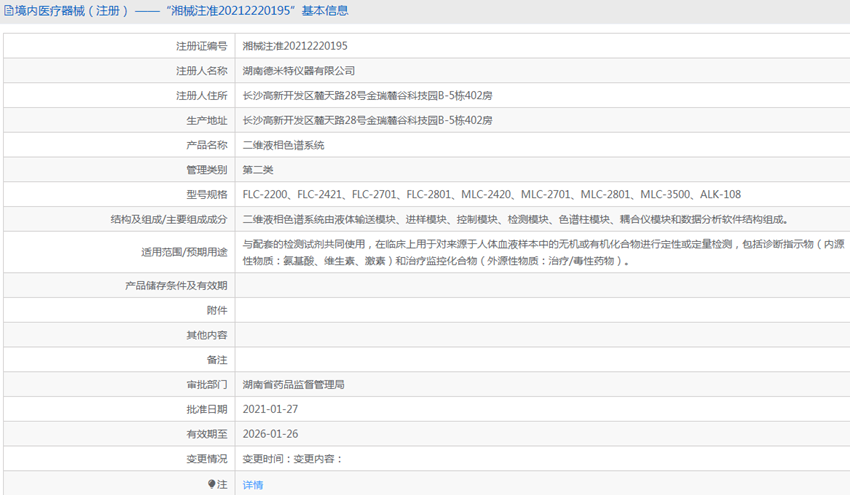Click the approval date 2021-01-27
This screenshot has height=495, width=850.
click(x=270, y=409)
